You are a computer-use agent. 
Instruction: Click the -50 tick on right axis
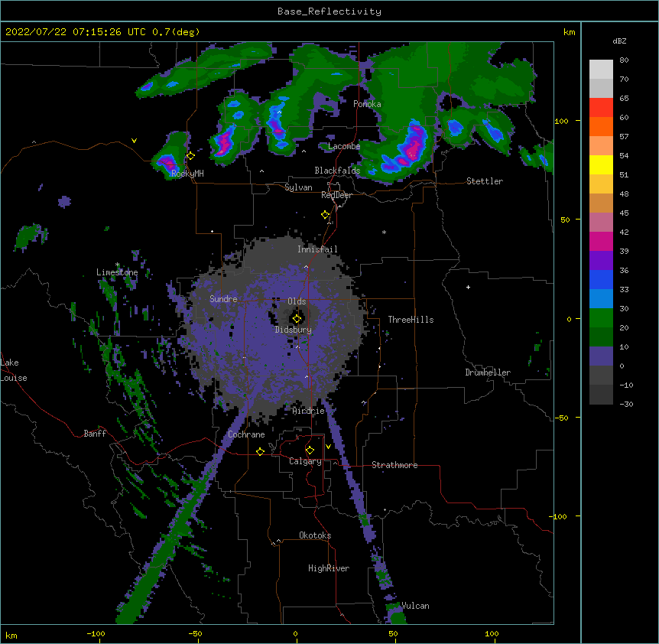(561, 418)
